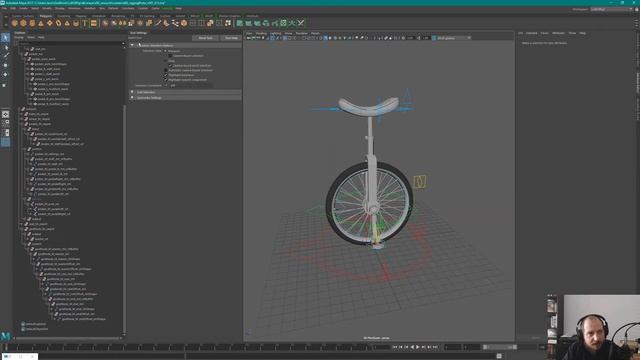Viewport: 640px width, 360px height.
Task: Collapse Common Selection Options section
Action: 132,45
